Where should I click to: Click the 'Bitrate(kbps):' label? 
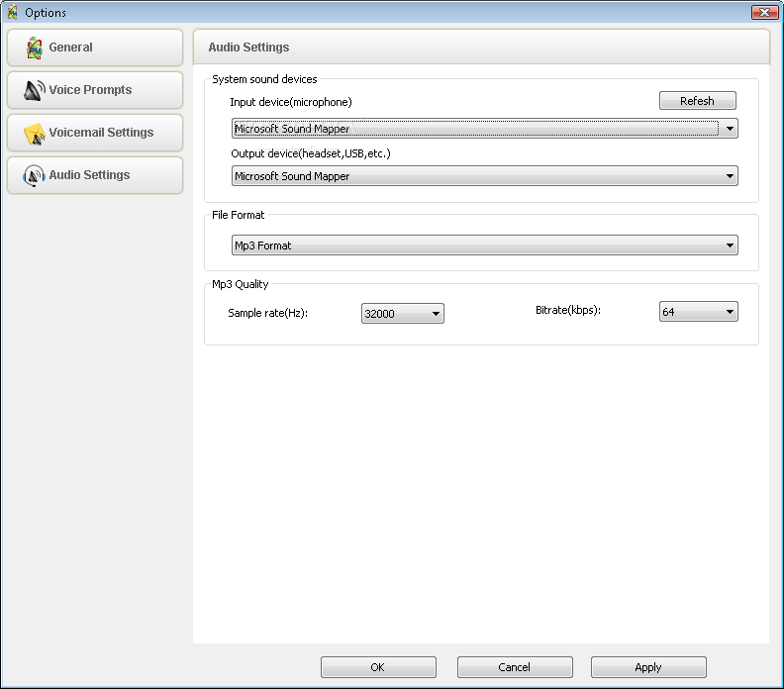point(568,310)
